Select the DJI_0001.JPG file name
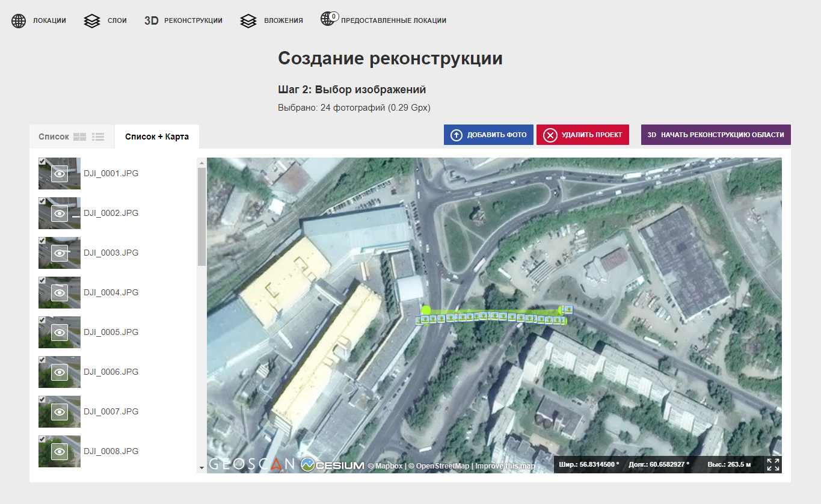Screen dimensions: 821x504 (111, 173)
